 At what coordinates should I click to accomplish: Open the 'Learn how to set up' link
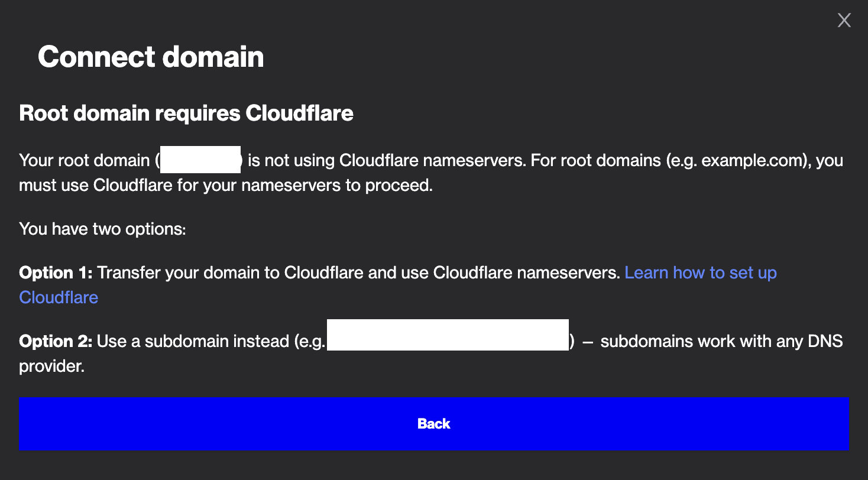pos(700,273)
